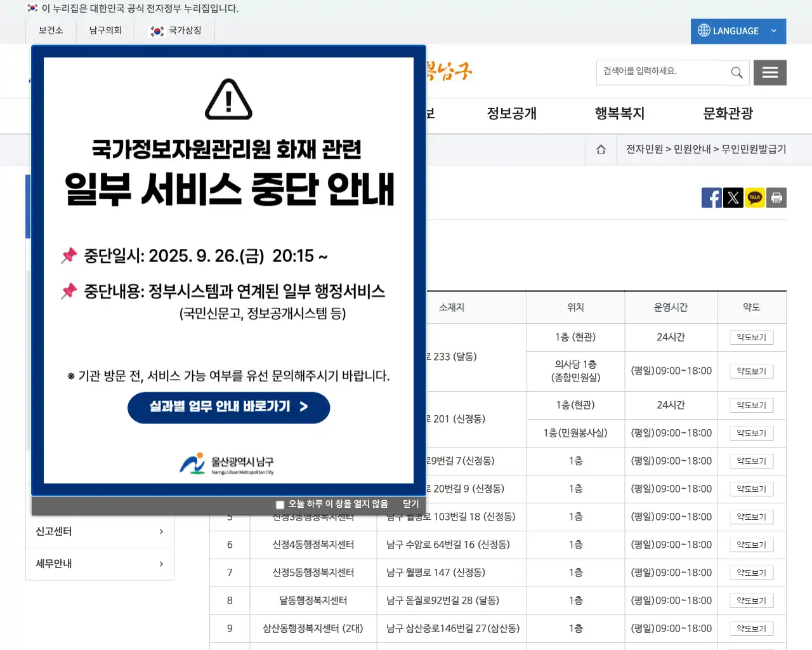
Task: View map for 1층(민원봉사실) row
Action: pos(751,434)
